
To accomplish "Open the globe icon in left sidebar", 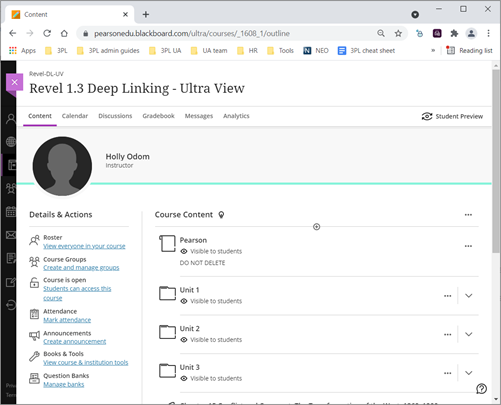I will point(11,141).
